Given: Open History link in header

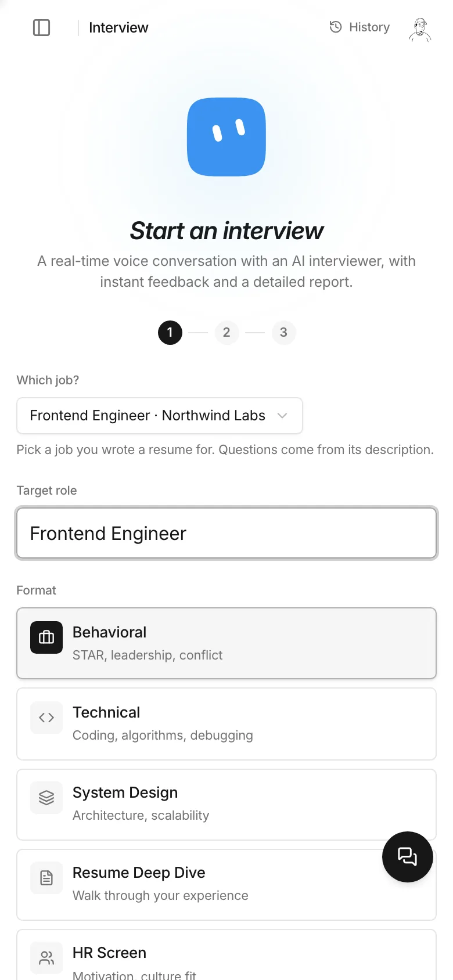Looking at the screenshot, I should pos(359,27).
